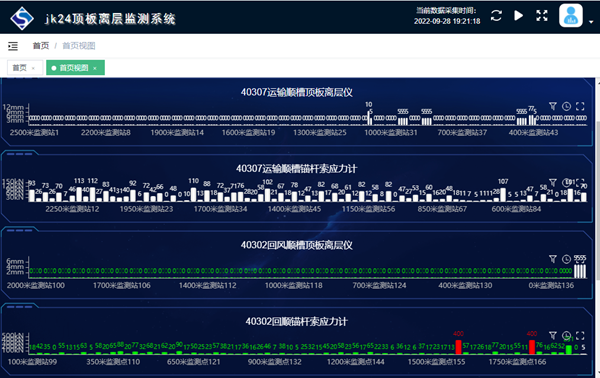Viewport: 600px width, 378px height.
Task: Close the 首页 tab
Action: pyautogui.click(x=33, y=68)
